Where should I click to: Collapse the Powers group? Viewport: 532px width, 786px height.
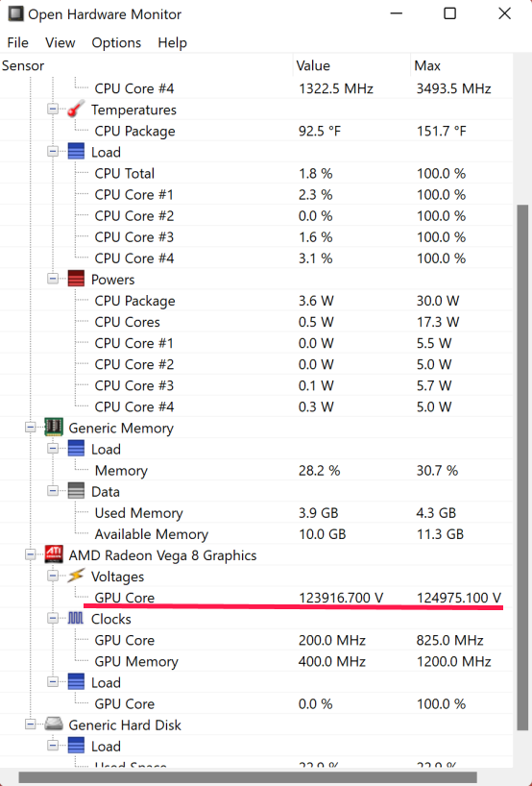coord(53,279)
